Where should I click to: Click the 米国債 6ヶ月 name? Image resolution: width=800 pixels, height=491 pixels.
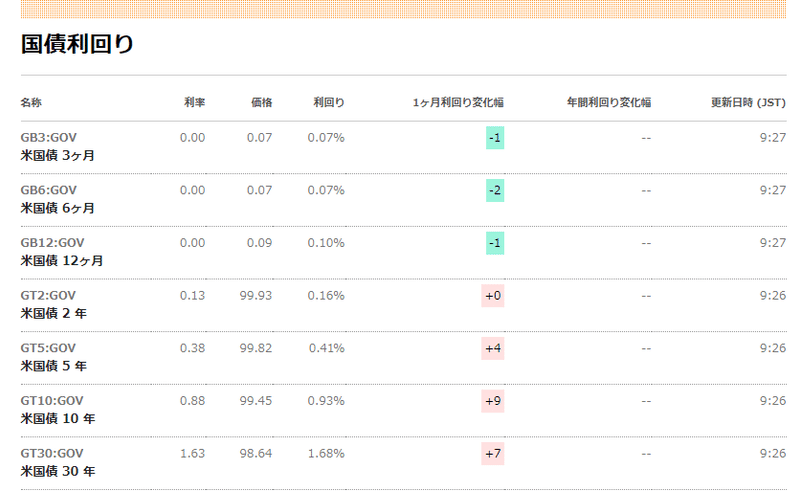58,208
